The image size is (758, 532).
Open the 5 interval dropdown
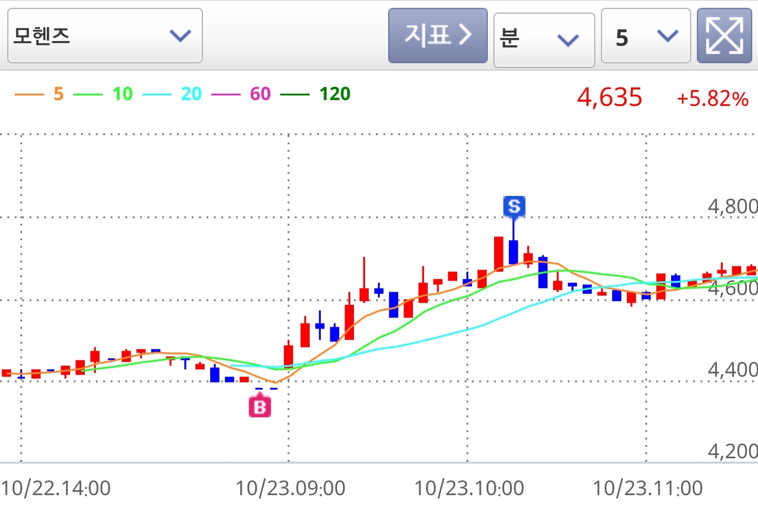point(646,36)
